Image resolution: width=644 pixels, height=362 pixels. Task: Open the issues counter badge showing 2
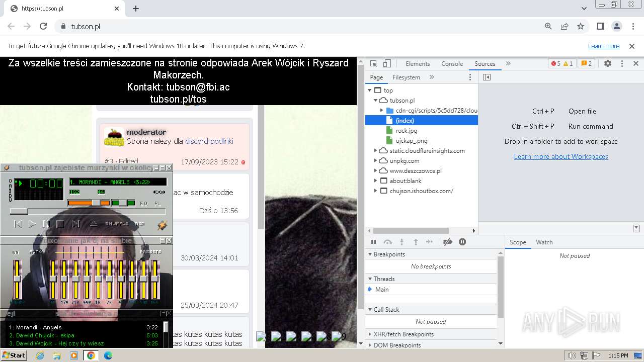point(587,64)
